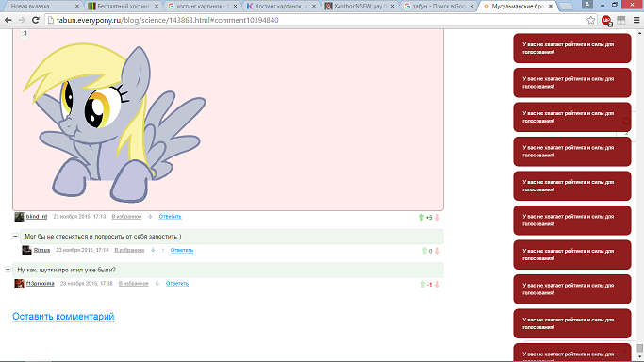Click the down-arrow link in blind_rd's comment
Screen dimensions: 644x362
(x=150, y=217)
